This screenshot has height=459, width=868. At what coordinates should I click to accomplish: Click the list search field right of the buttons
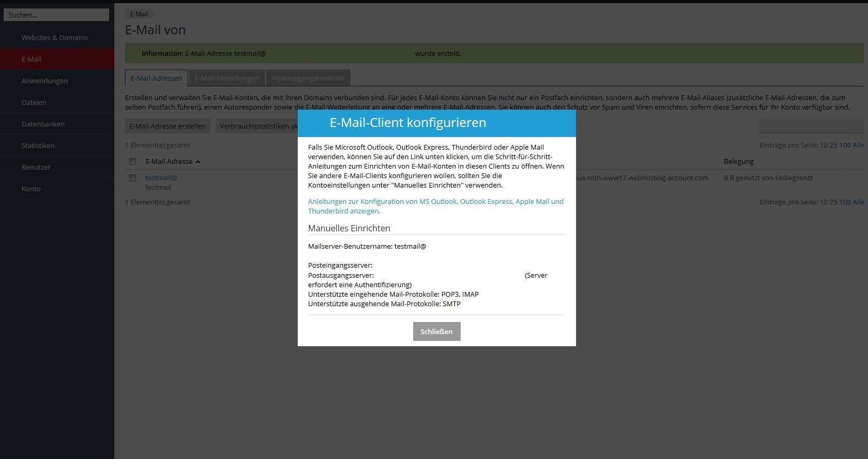click(x=811, y=126)
